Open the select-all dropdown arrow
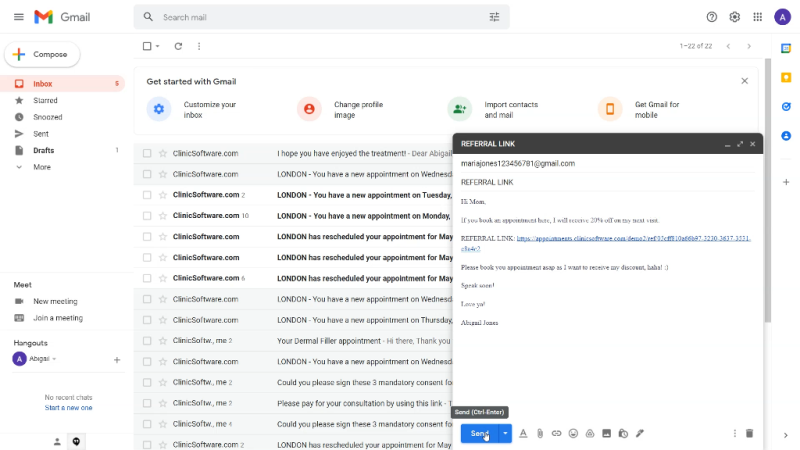800x450 pixels. click(x=158, y=46)
